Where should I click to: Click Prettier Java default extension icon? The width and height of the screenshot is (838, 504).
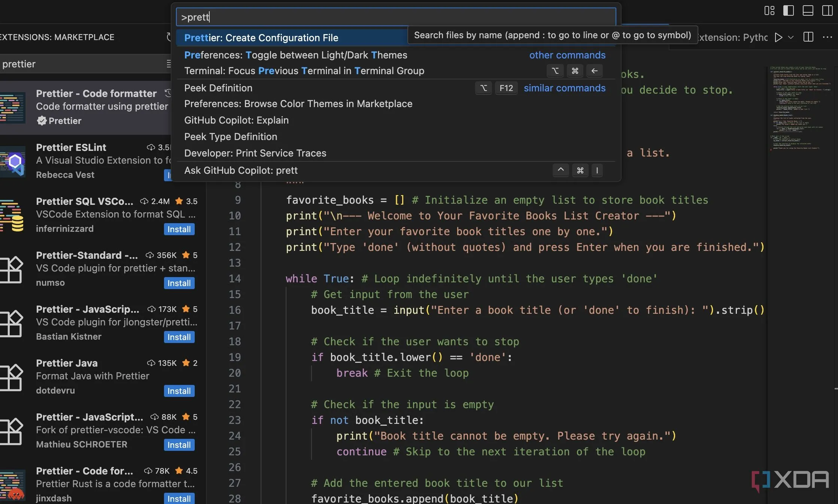[x=11, y=377]
